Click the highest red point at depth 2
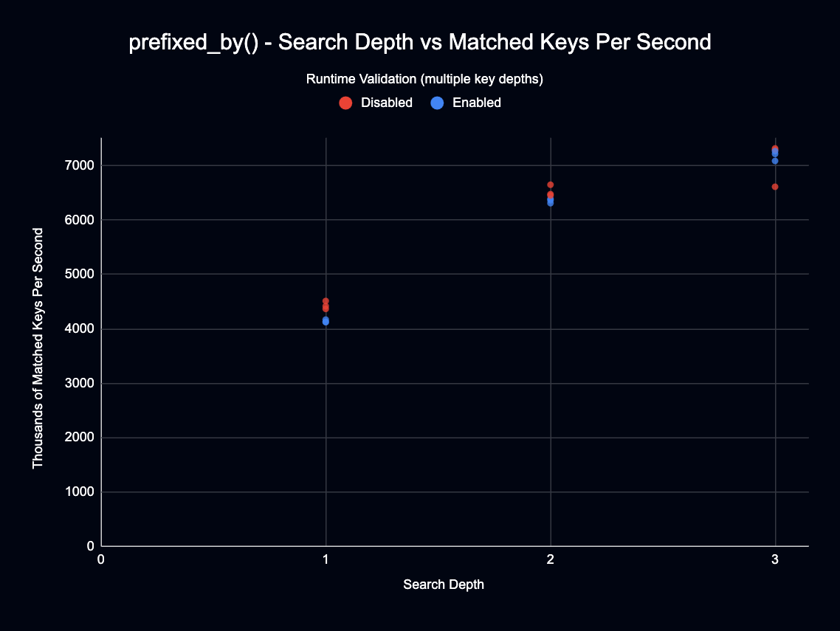The height and width of the screenshot is (631, 840). pyautogui.click(x=550, y=185)
